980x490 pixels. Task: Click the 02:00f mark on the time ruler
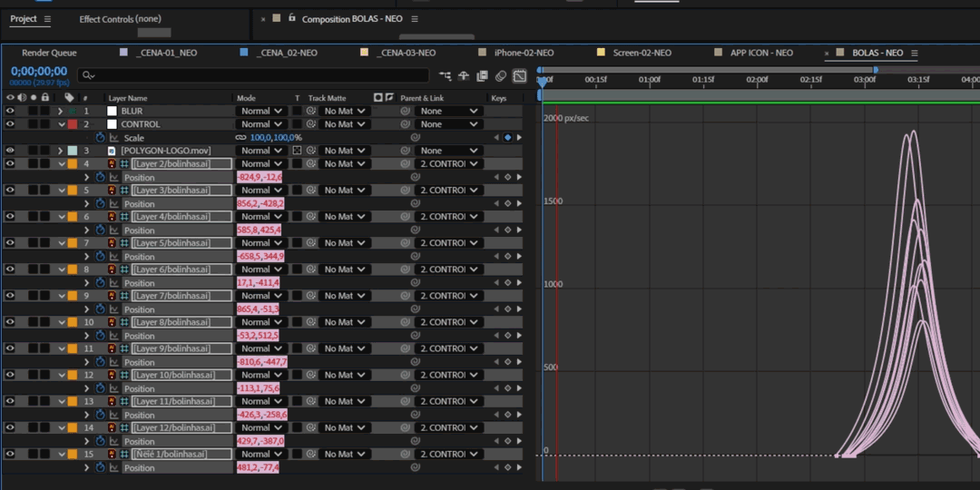tap(757, 79)
